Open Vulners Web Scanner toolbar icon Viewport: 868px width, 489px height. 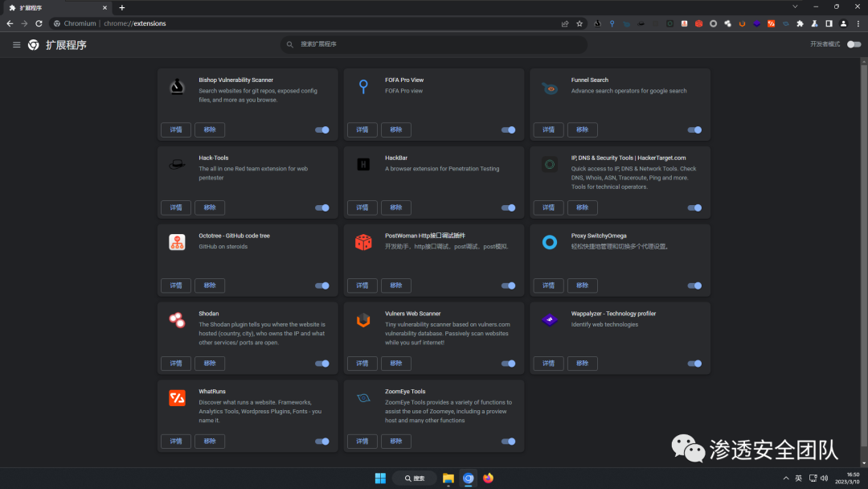742,24
